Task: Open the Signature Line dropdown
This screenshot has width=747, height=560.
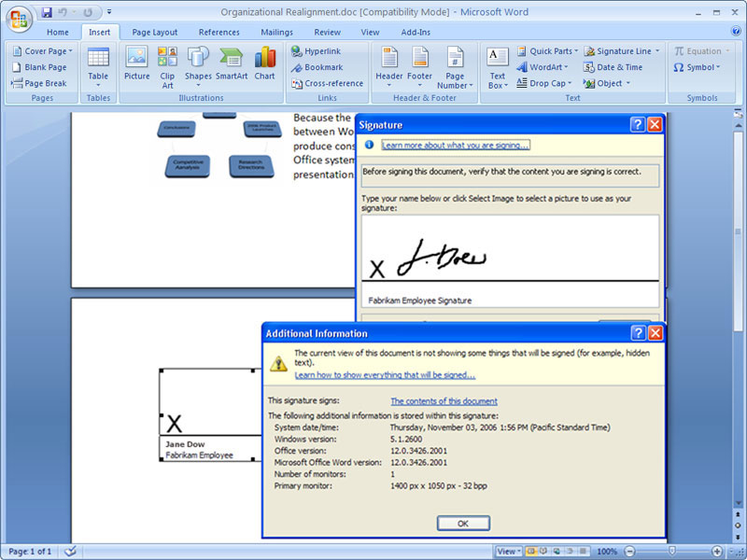Action: pyautogui.click(x=622, y=51)
